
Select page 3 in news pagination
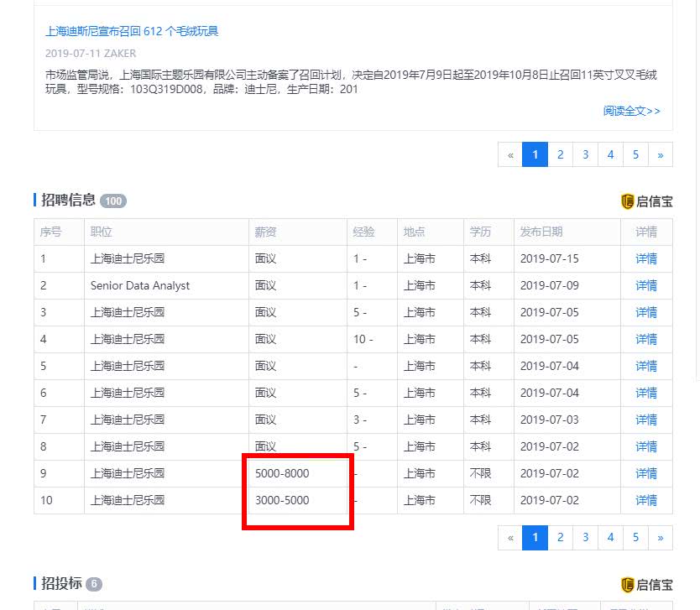585,155
